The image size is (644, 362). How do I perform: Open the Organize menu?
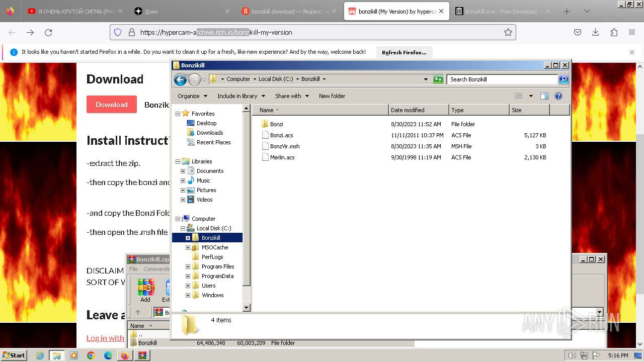(x=192, y=96)
